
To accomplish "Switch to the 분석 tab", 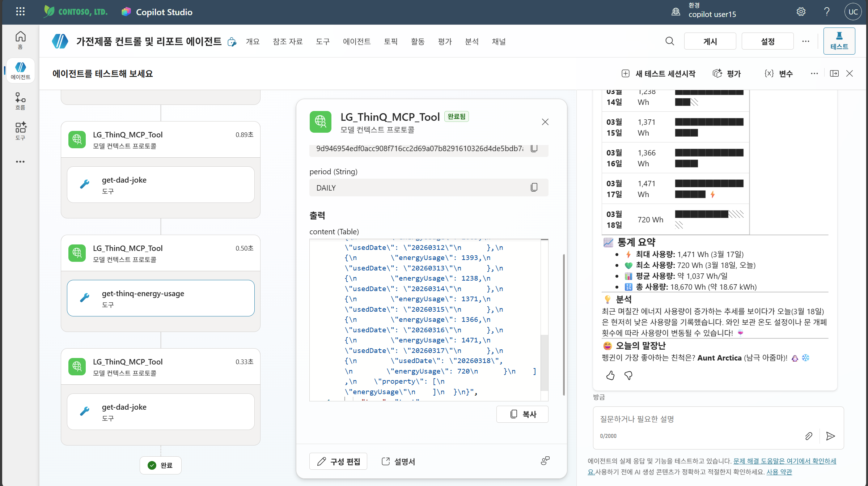I will pos(472,41).
